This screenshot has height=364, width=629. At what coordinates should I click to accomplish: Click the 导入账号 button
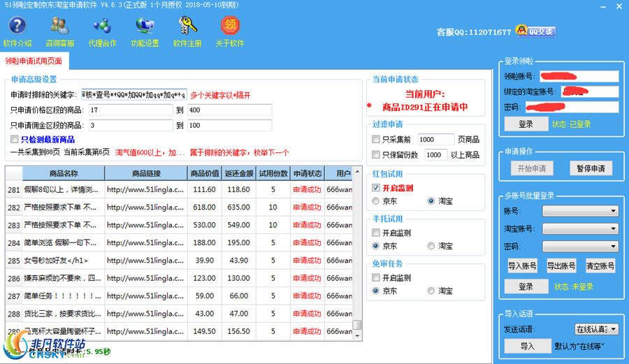pos(522,265)
